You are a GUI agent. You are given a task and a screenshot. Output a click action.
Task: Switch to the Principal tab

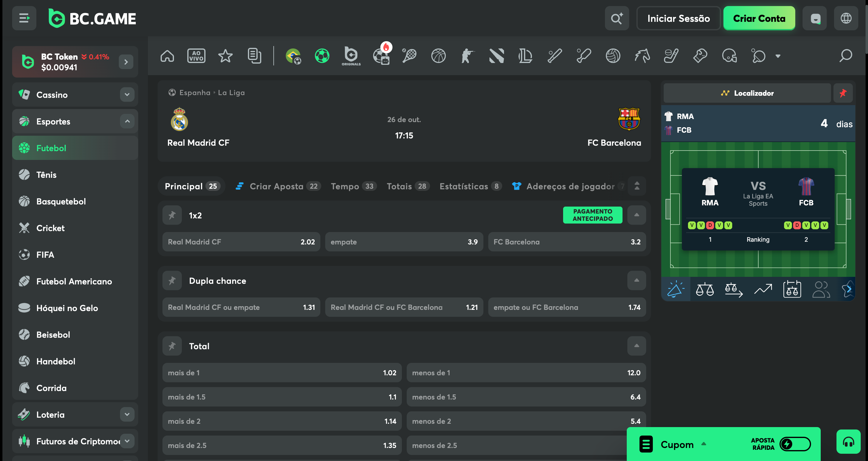pyautogui.click(x=192, y=186)
